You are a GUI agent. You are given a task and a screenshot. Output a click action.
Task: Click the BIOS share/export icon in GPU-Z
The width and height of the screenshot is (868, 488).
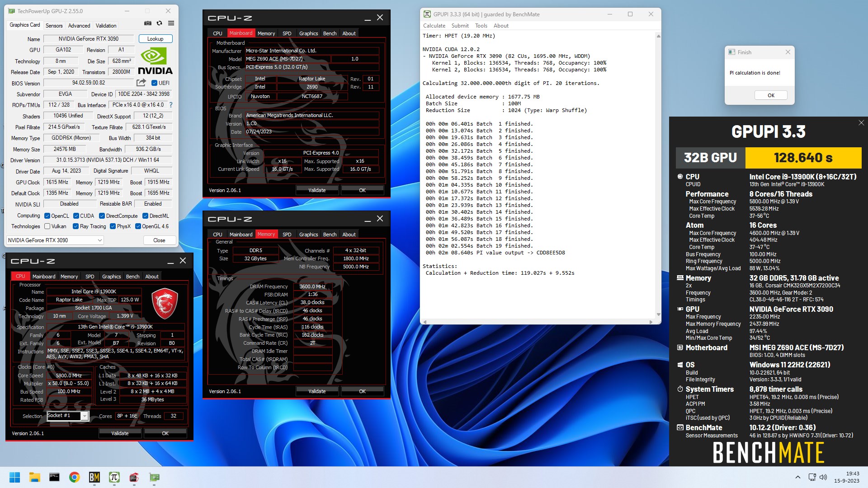click(142, 83)
